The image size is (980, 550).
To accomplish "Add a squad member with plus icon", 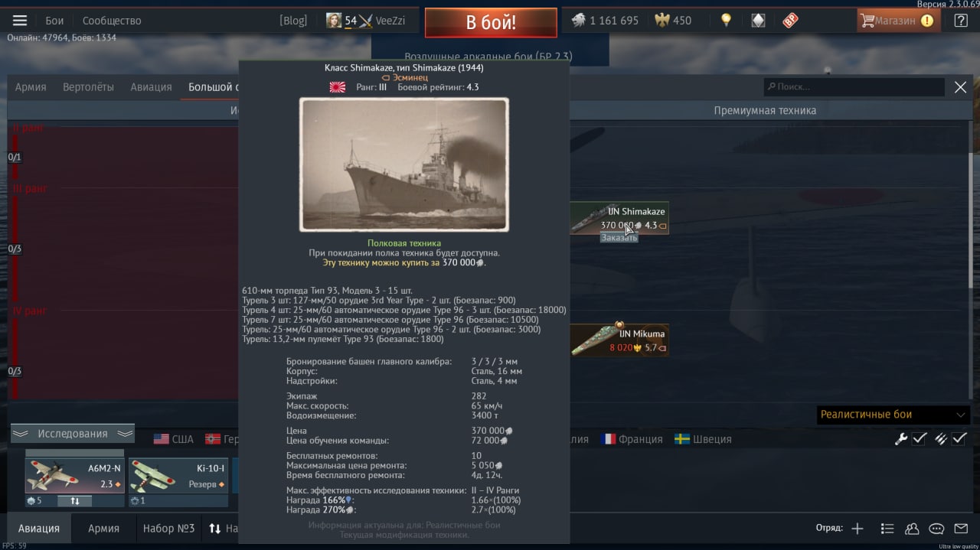I will [857, 529].
